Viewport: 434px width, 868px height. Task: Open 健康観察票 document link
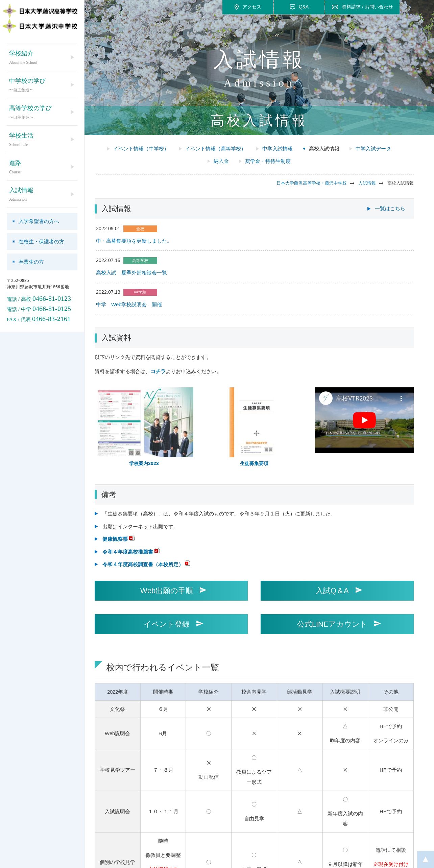click(115, 539)
